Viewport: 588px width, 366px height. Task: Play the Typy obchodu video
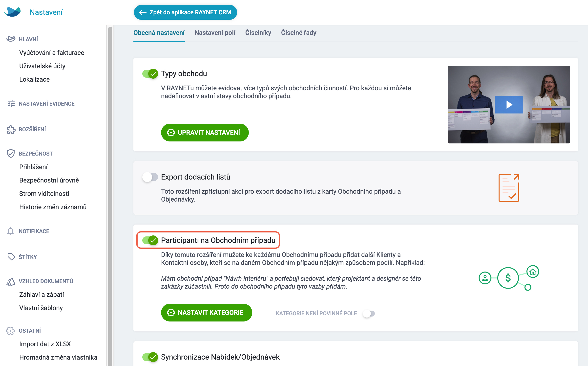pyautogui.click(x=509, y=105)
